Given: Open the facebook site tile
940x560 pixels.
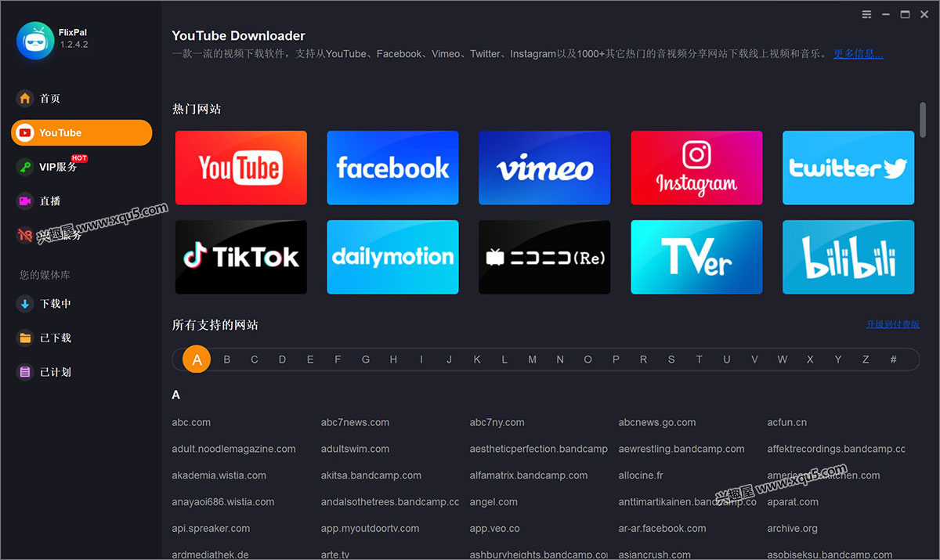Looking at the screenshot, I should 392,168.
